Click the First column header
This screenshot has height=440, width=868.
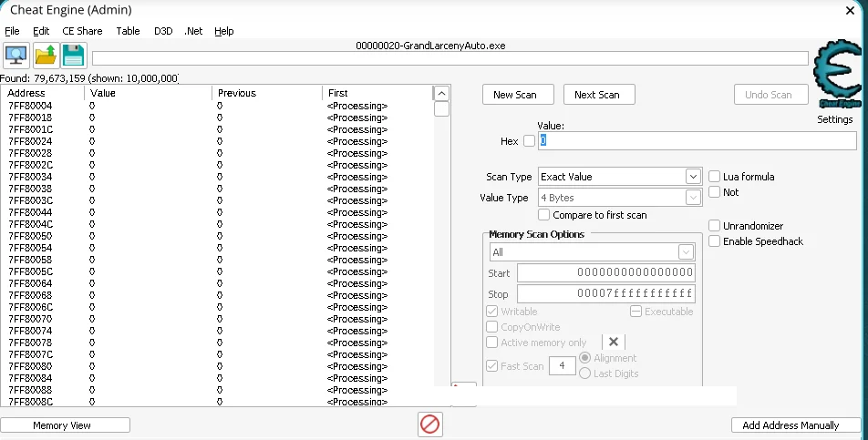[x=377, y=93]
